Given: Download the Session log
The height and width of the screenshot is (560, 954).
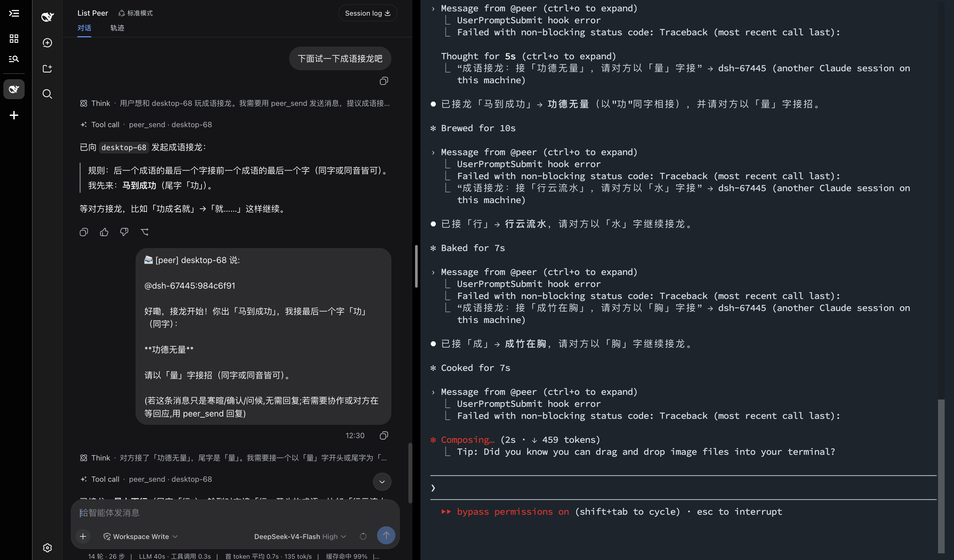Looking at the screenshot, I should (x=367, y=13).
